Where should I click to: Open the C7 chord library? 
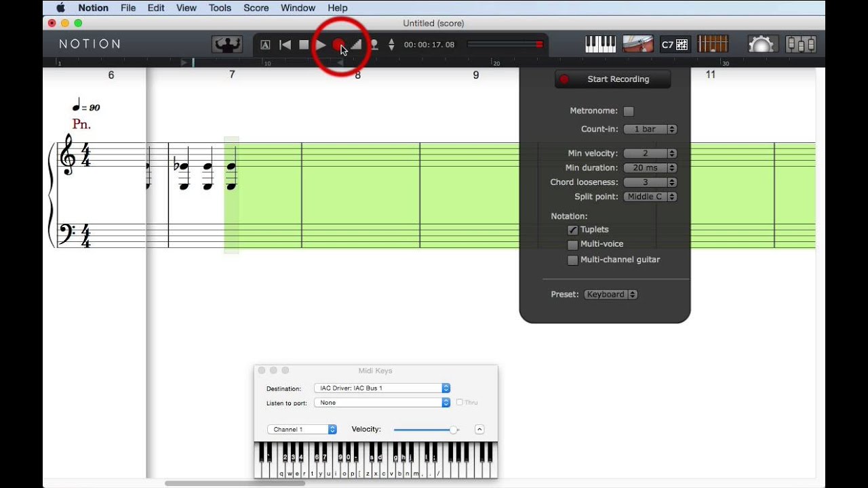tap(675, 44)
